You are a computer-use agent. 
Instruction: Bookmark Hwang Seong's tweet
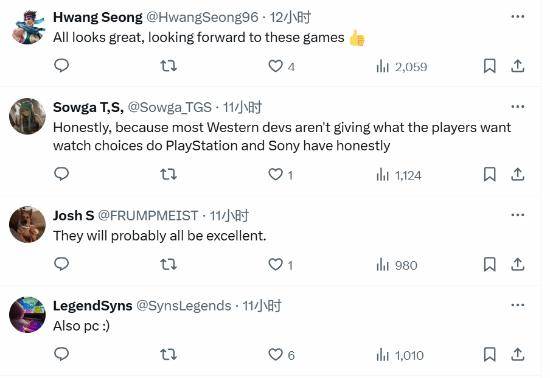click(x=489, y=66)
